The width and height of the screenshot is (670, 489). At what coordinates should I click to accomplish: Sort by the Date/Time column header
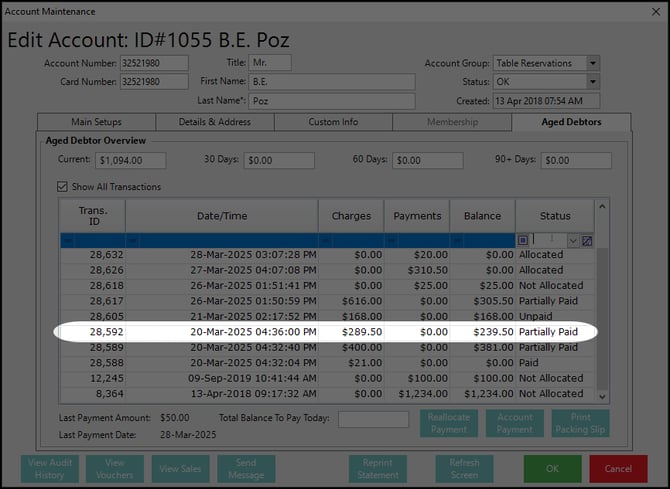(222, 215)
